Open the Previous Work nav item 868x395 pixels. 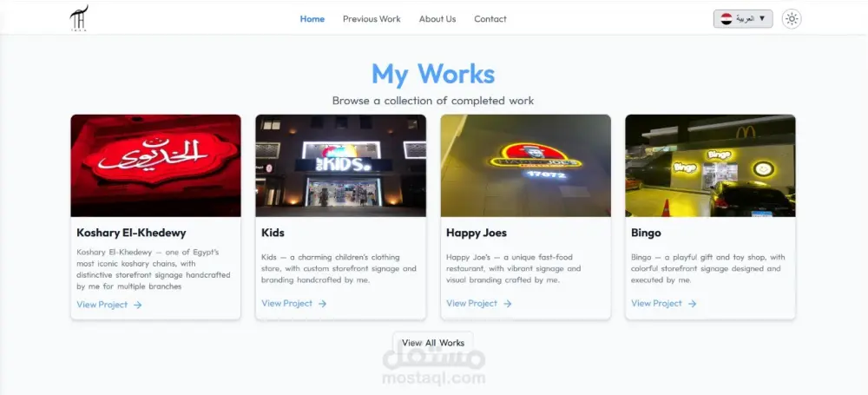pos(372,19)
